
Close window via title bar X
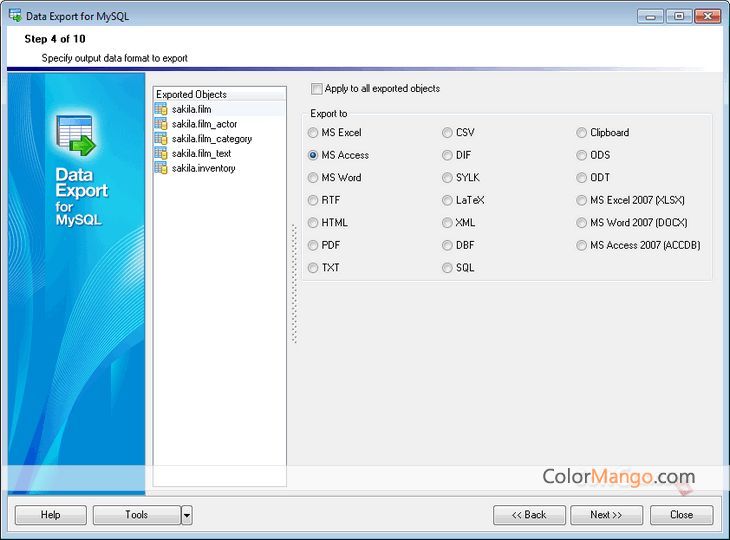tap(708, 16)
